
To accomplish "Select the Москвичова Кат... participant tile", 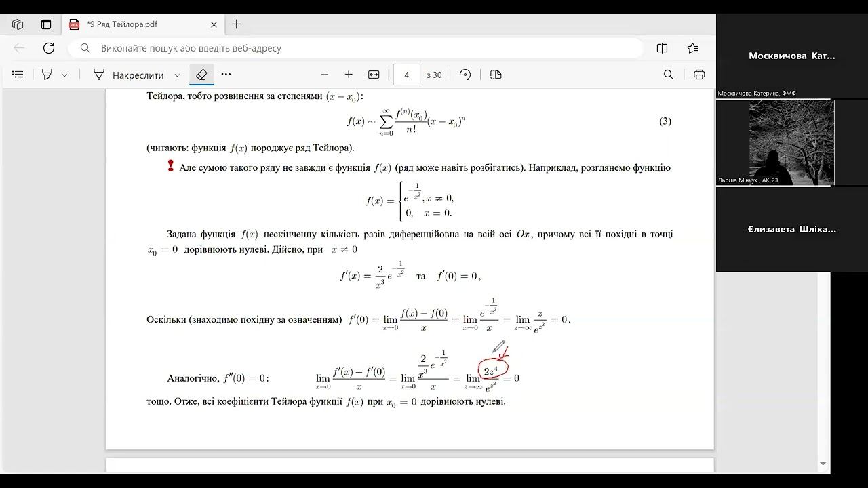I will pyautogui.click(x=791, y=56).
